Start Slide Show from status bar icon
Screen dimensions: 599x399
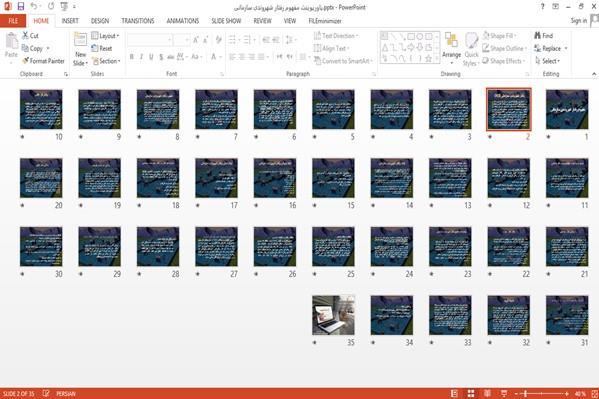tap(504, 393)
